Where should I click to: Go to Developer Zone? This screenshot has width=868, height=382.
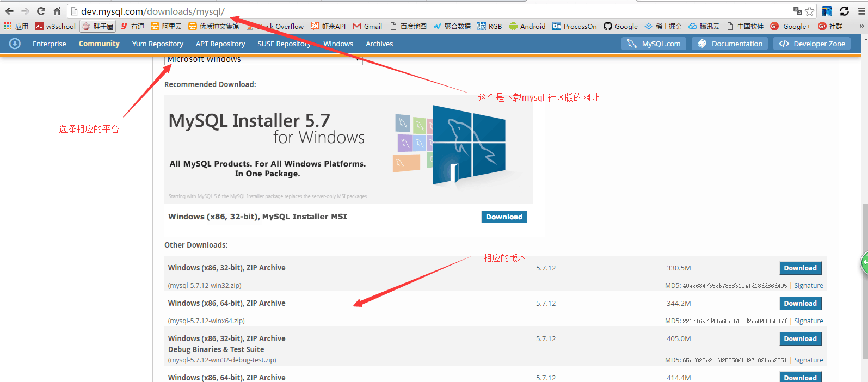812,44
